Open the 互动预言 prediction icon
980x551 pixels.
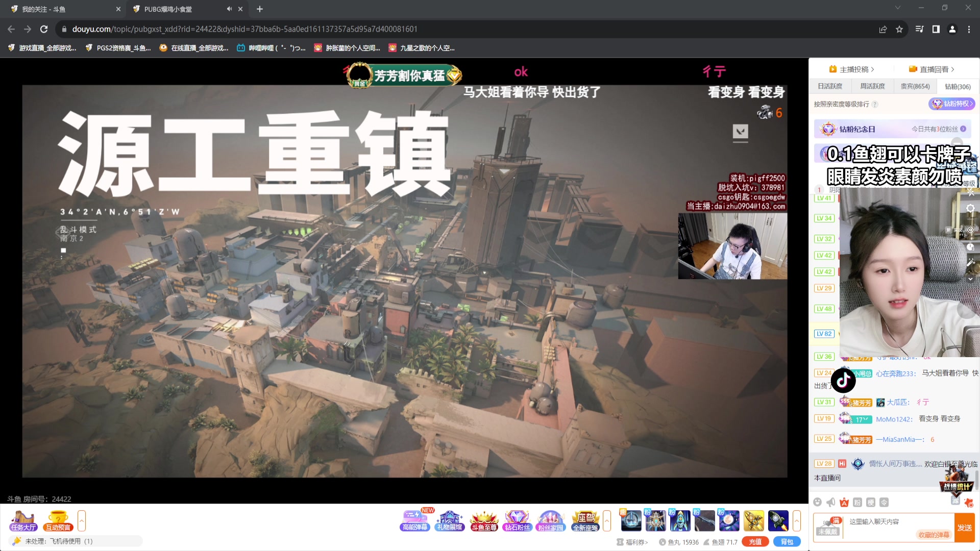tap(58, 521)
